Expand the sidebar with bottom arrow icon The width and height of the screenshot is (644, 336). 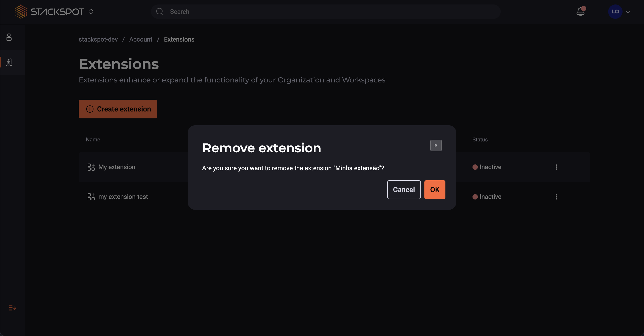[x=12, y=308]
